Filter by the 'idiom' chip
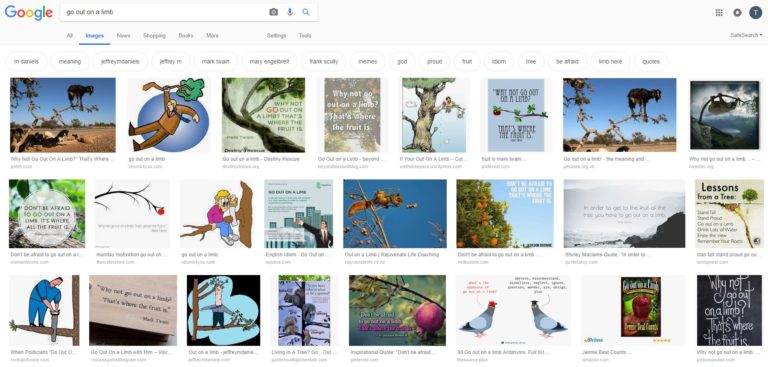 [x=499, y=62]
